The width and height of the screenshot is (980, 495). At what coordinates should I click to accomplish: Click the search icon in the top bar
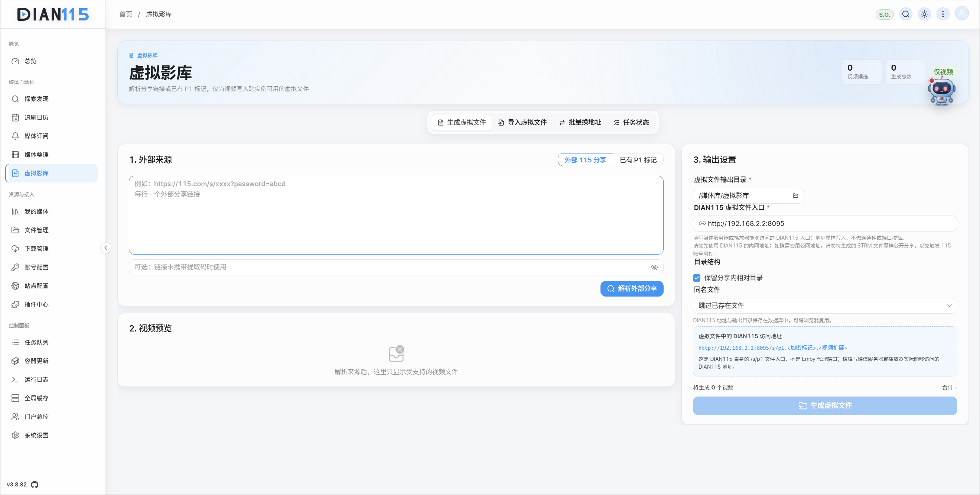(x=906, y=14)
